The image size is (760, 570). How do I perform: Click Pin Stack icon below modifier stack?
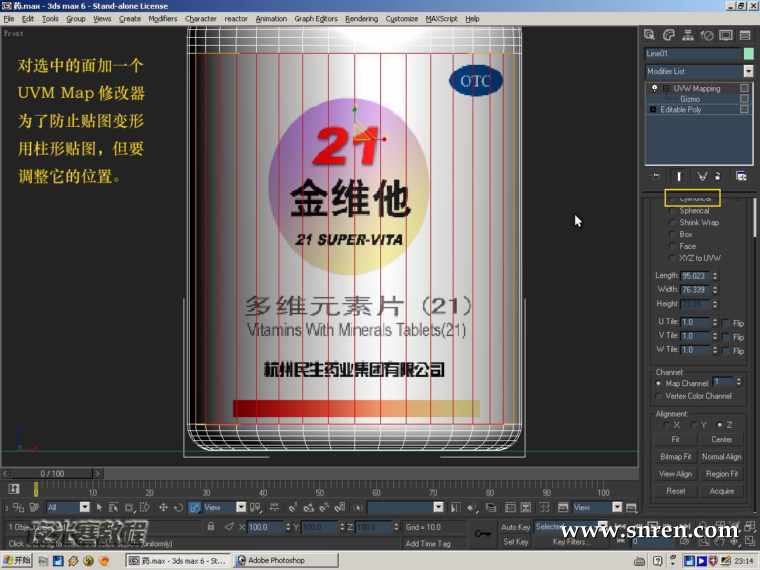click(656, 176)
